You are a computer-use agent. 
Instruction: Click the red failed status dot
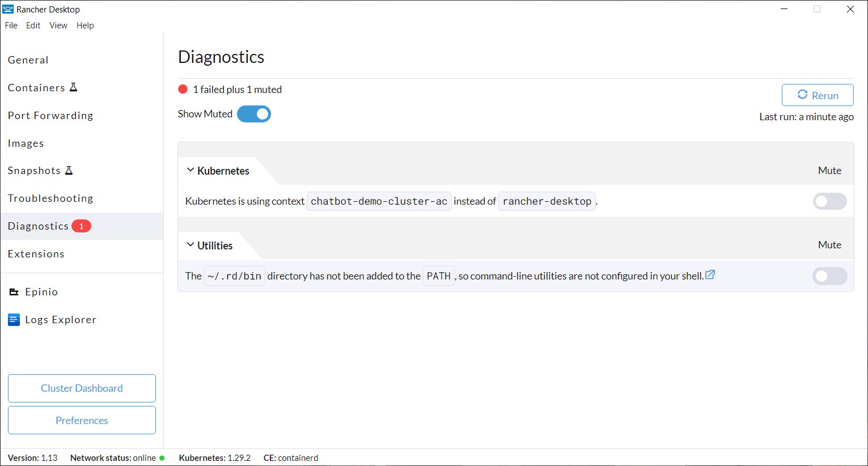click(x=183, y=89)
